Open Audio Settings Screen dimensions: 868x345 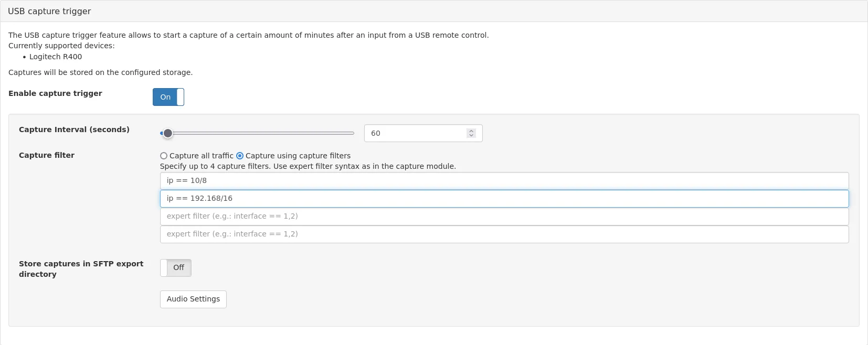pyautogui.click(x=193, y=299)
